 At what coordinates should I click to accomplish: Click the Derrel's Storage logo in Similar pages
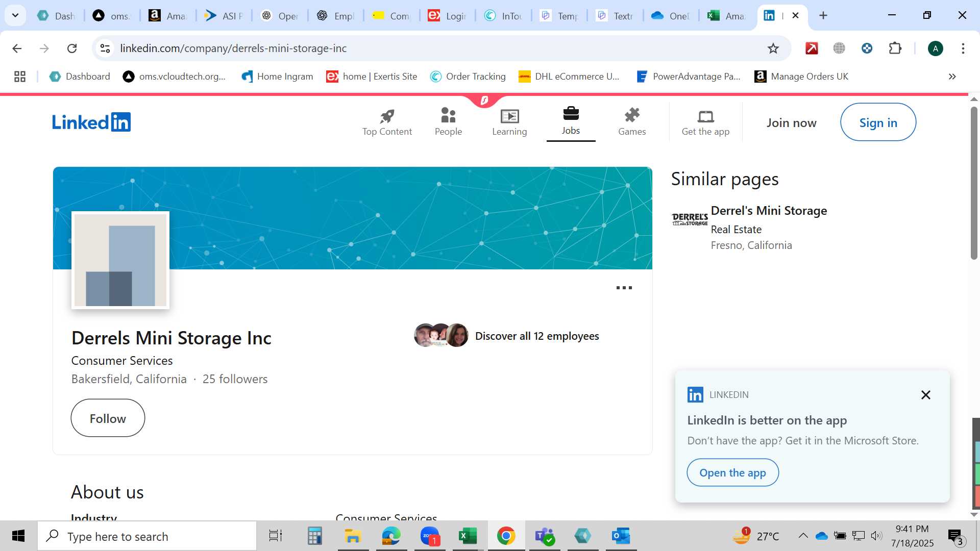690,220
